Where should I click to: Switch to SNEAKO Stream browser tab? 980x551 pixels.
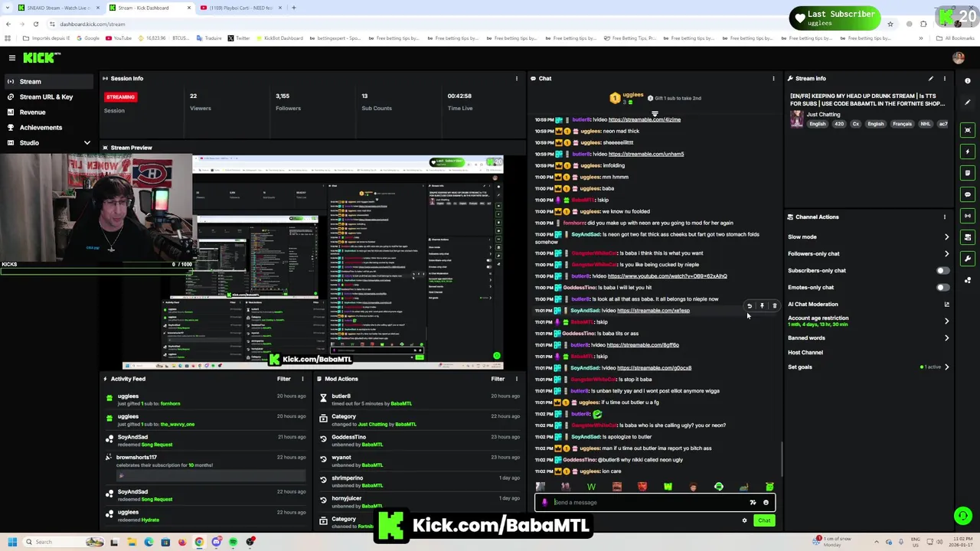pyautogui.click(x=58, y=8)
